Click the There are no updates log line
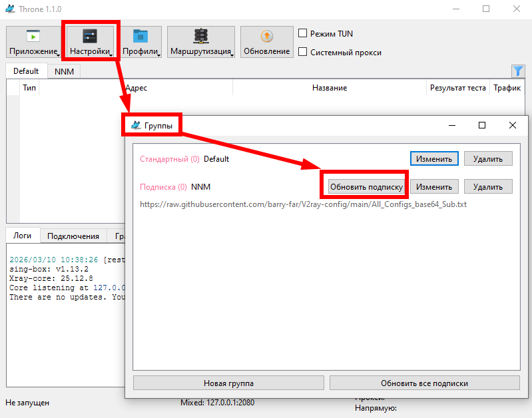532x418 pixels. click(x=67, y=297)
